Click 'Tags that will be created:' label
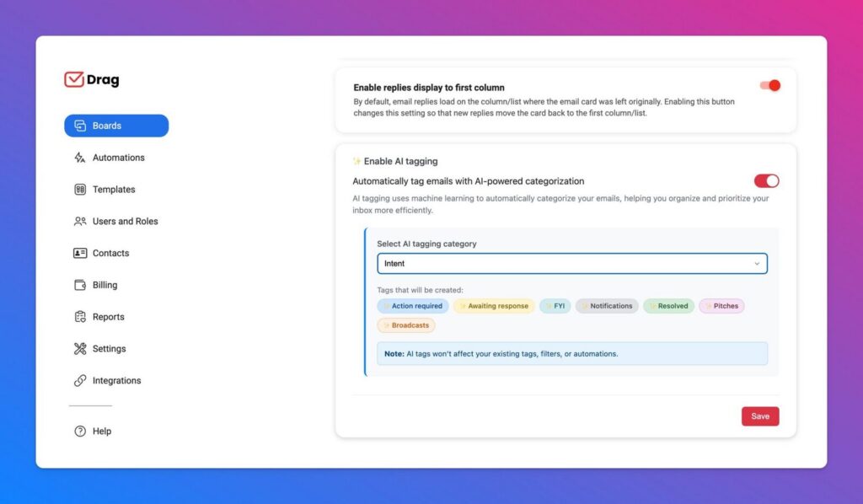 (x=420, y=290)
